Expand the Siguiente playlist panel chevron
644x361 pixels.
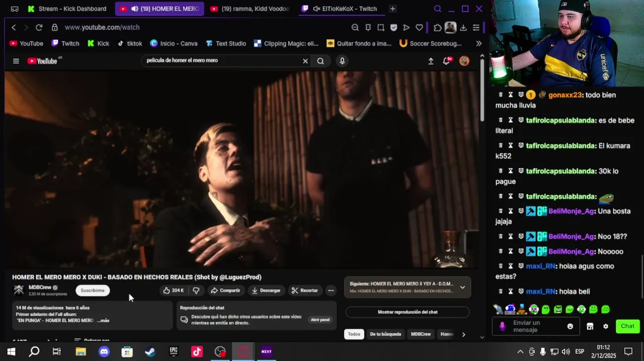coord(462,287)
